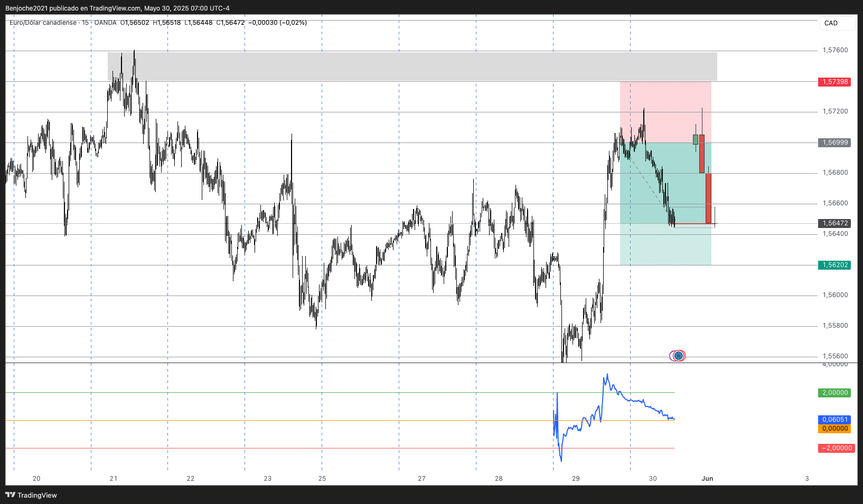This screenshot has height=504, width=863.
Task: Click the OANDA data source label
Action: (x=105, y=23)
